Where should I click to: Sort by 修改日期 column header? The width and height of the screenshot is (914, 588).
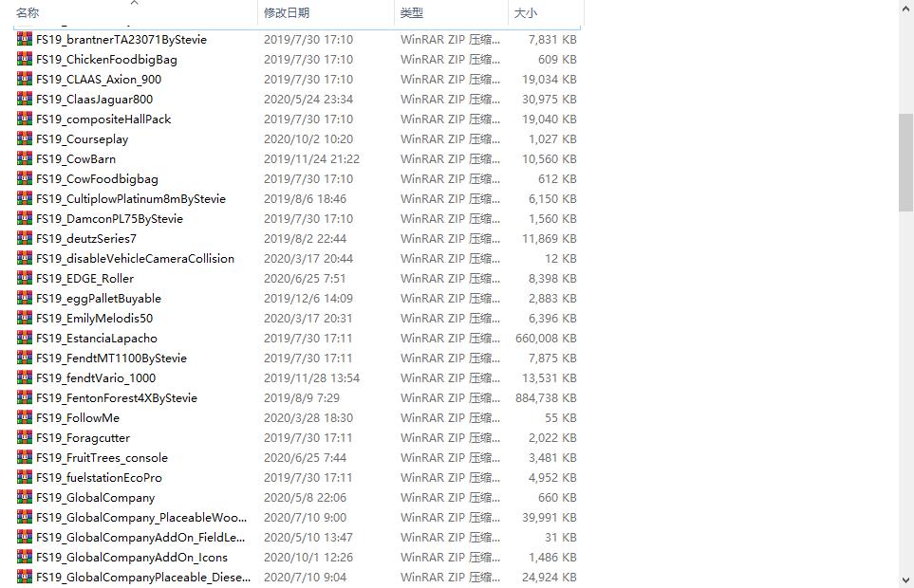(287, 13)
